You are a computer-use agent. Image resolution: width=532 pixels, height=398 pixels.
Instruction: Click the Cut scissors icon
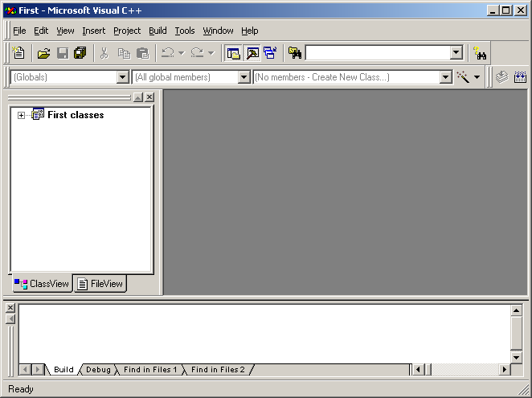coord(104,53)
